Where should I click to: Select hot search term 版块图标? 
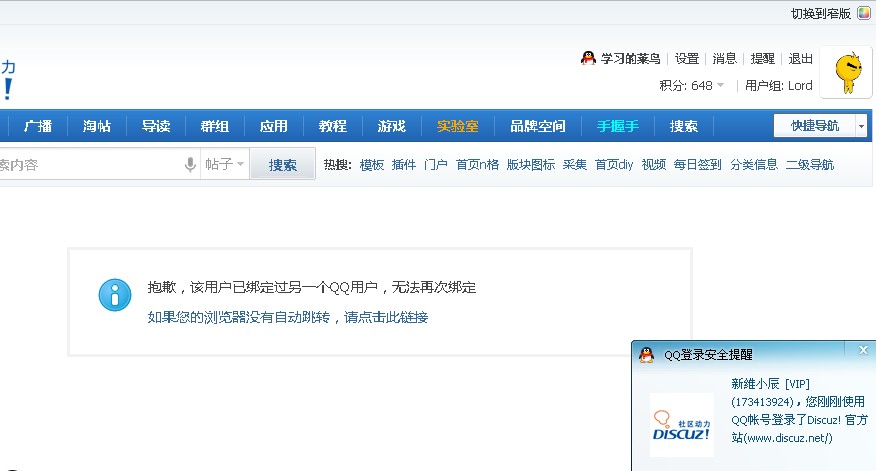coord(531,165)
